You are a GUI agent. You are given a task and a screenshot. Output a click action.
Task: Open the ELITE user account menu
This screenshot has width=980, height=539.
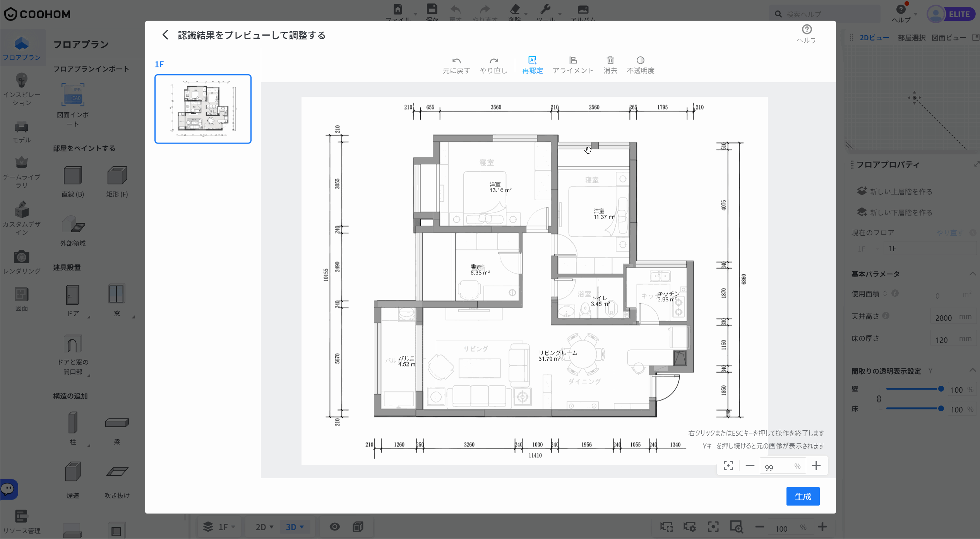[951, 14]
